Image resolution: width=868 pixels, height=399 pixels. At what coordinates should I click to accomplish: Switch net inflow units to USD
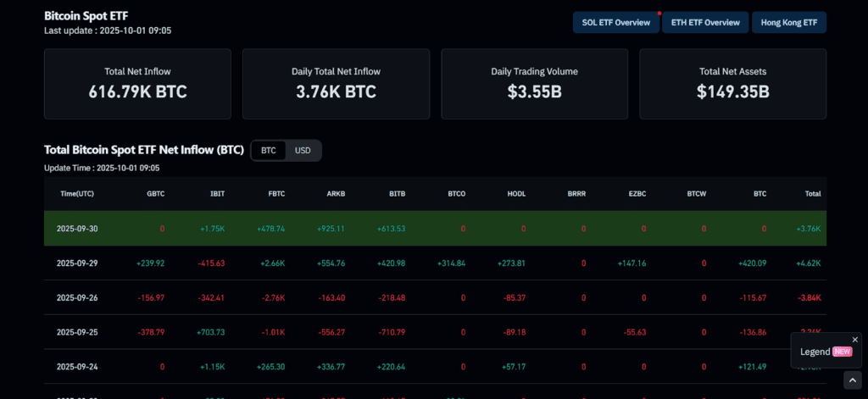303,150
